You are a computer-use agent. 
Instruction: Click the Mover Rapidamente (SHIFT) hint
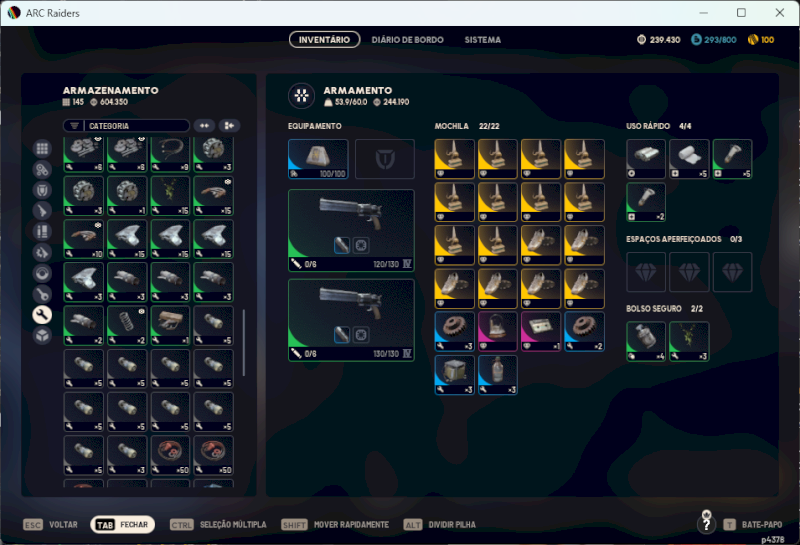[335, 525]
